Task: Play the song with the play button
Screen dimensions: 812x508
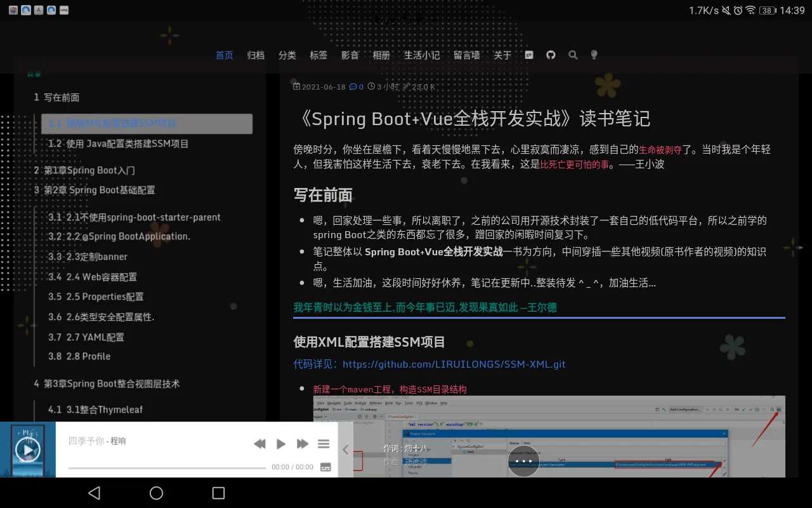Action: point(281,444)
